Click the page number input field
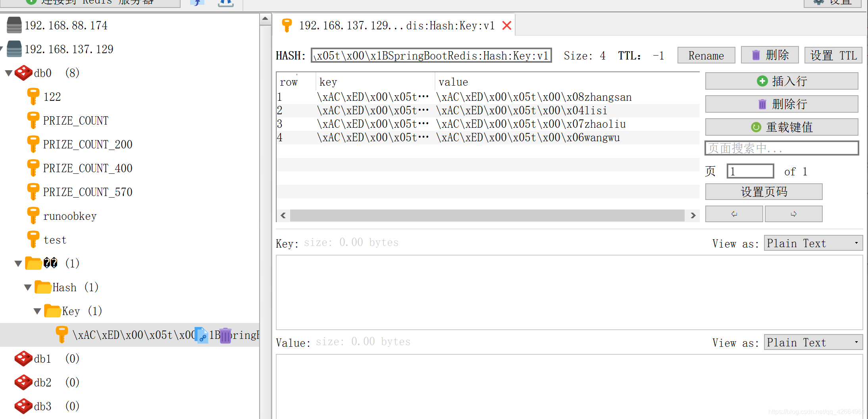Image resolution: width=868 pixels, height=419 pixels. click(750, 171)
